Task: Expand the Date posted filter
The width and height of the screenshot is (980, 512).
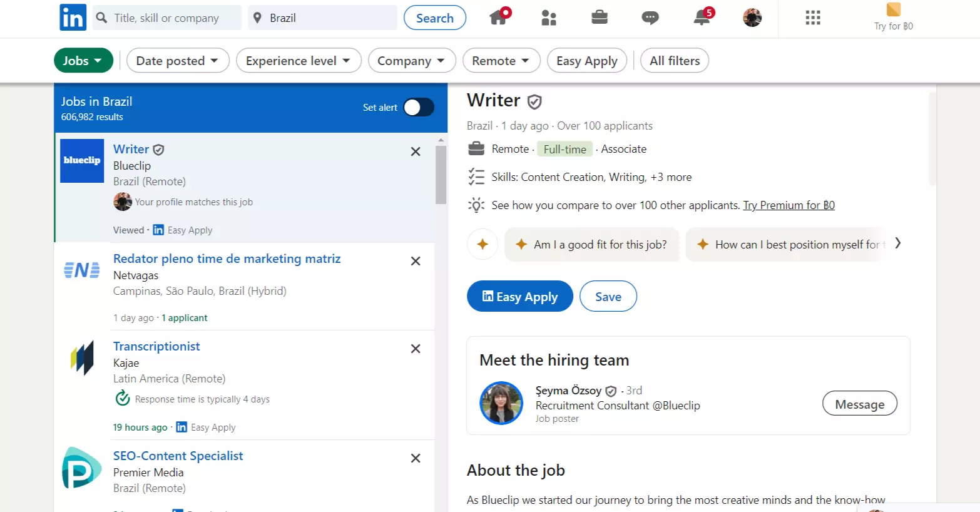Action: [x=178, y=61]
